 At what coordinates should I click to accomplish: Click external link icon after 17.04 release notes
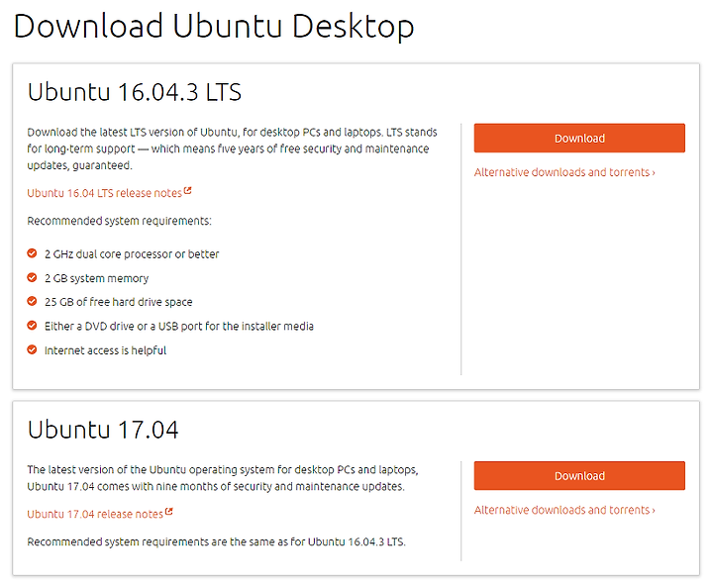(168, 512)
